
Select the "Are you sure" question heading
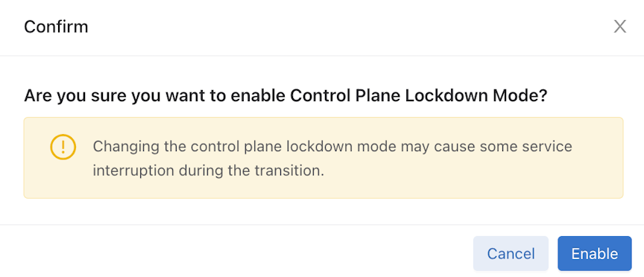pos(285,95)
